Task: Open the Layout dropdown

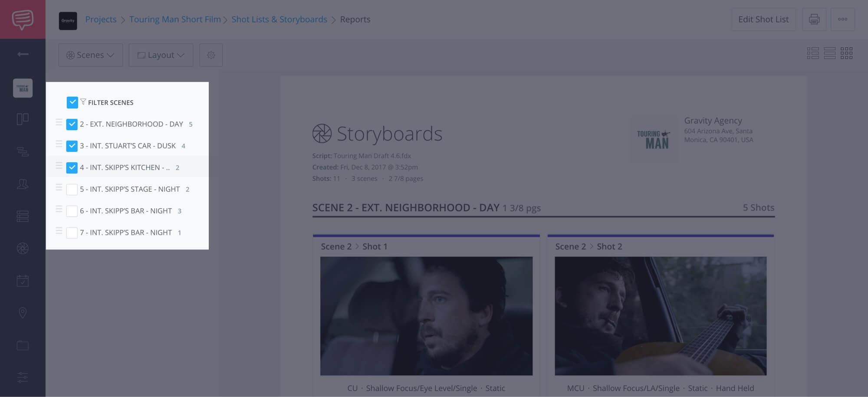Action: pos(161,55)
